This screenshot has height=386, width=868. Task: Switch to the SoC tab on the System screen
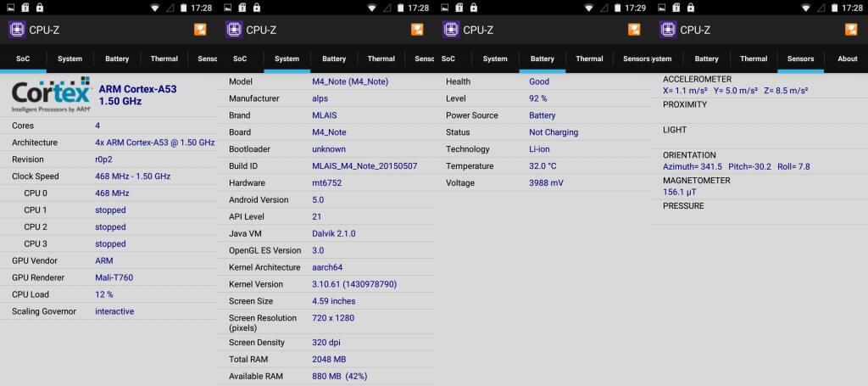(x=240, y=59)
